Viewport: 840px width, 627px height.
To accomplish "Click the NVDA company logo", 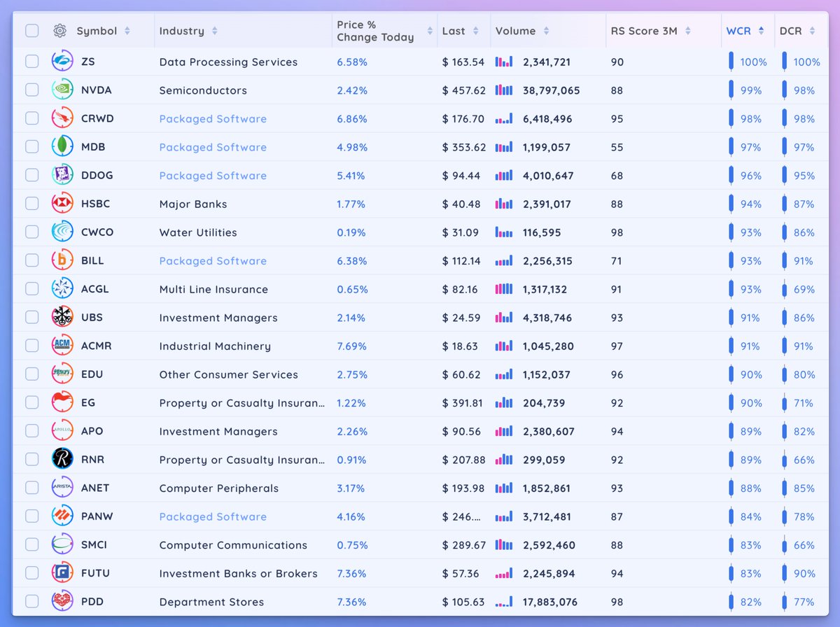I will [62, 90].
